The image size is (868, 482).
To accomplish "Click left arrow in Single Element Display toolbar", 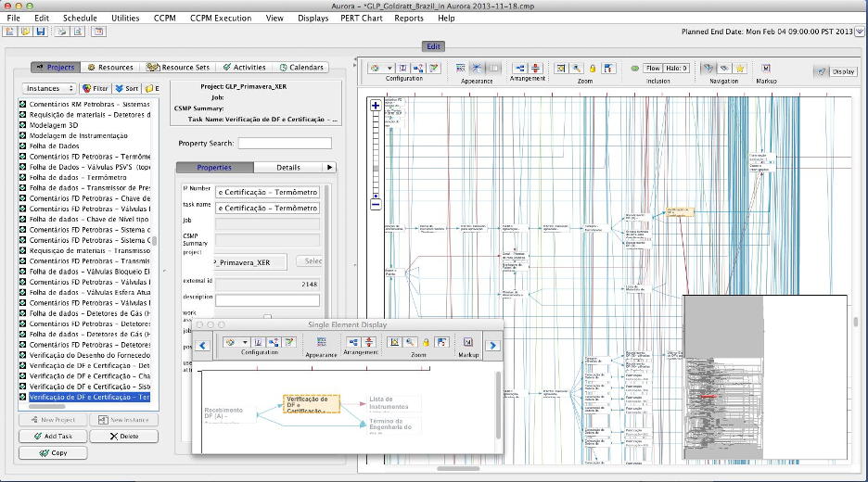I will (x=202, y=345).
